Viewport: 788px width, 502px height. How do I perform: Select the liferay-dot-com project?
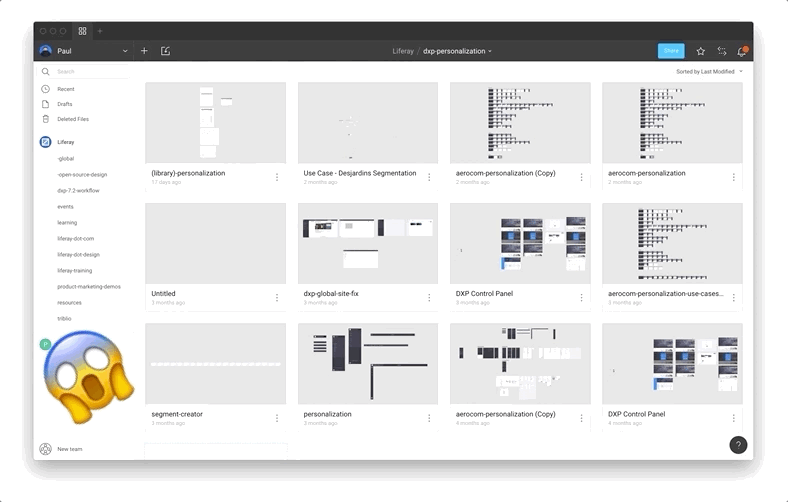76,239
